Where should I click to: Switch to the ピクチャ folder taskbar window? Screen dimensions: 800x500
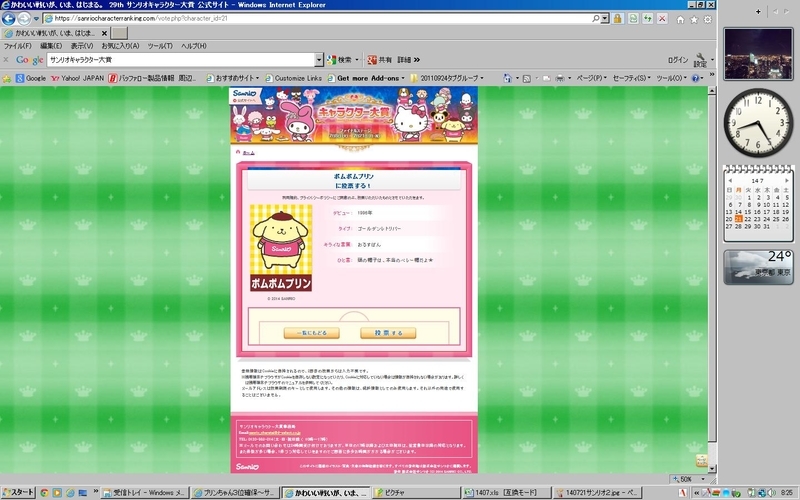(415, 493)
